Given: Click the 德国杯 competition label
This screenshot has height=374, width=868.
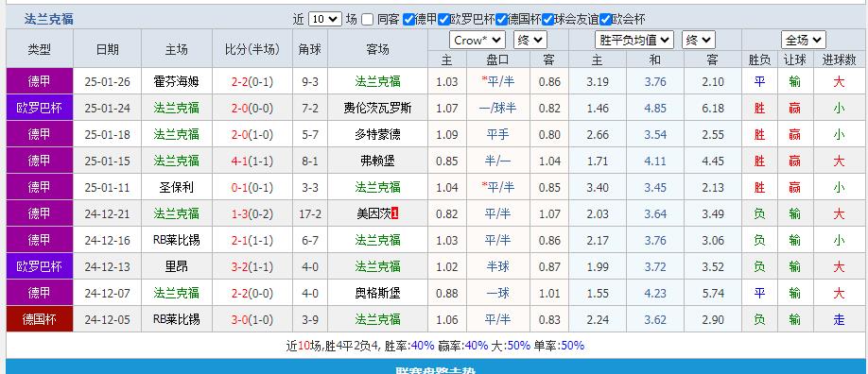Looking at the screenshot, I should coord(40,319).
